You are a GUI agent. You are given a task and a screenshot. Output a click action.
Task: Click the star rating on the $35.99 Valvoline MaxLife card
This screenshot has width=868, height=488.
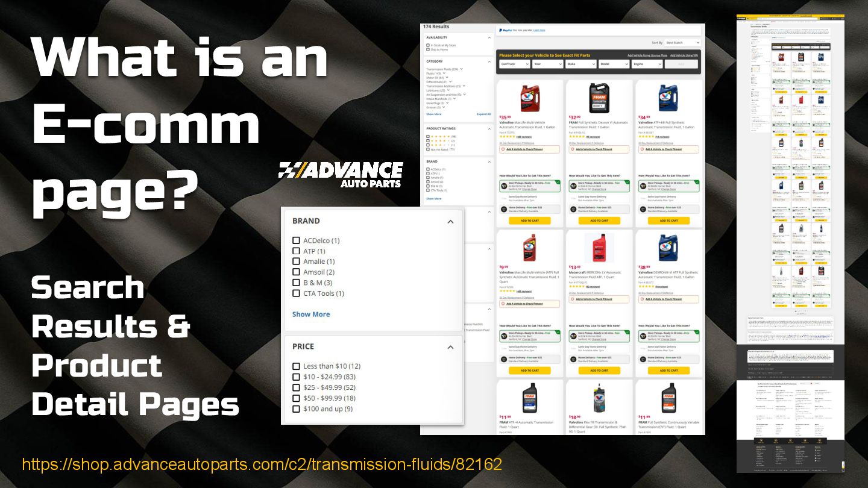point(507,137)
